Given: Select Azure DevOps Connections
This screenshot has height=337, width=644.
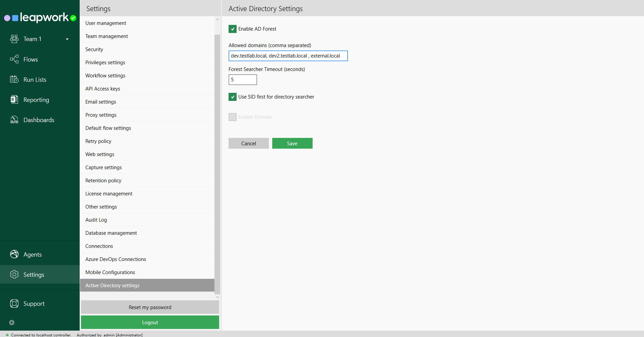Looking at the screenshot, I should 115,259.
